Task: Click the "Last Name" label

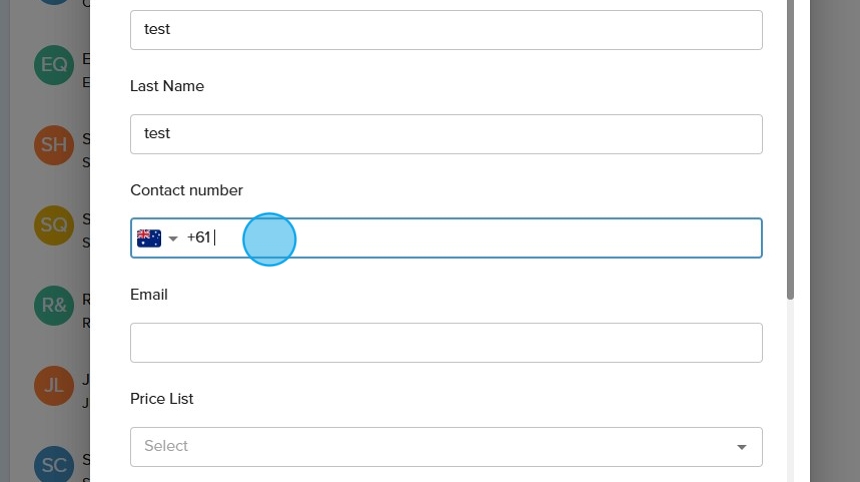Action: 167,86
